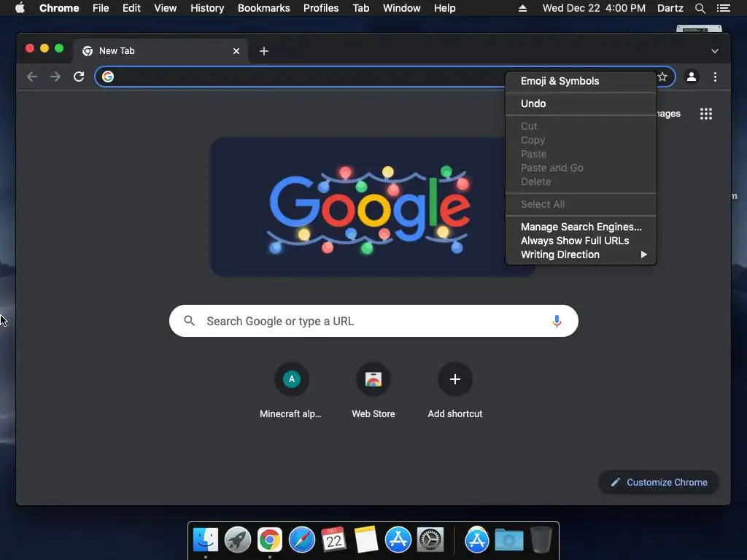Open the profile avatar icon

pyautogui.click(x=692, y=77)
